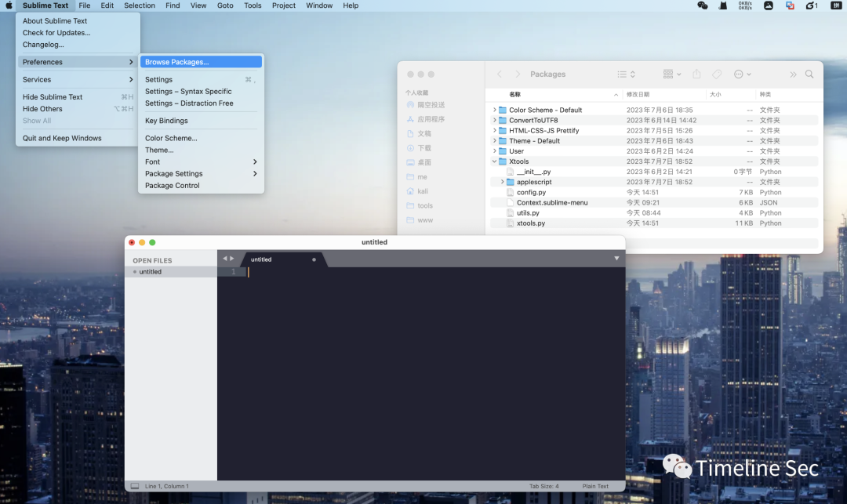Change Tab Size: 4 in status bar
This screenshot has height=504, width=847.
click(544, 486)
